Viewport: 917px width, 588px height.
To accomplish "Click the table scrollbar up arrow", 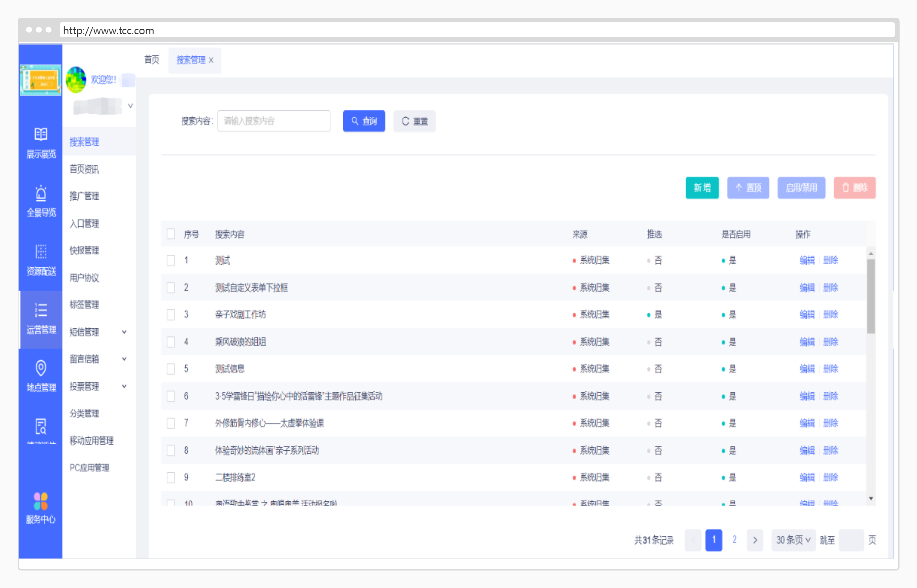I will (871, 254).
